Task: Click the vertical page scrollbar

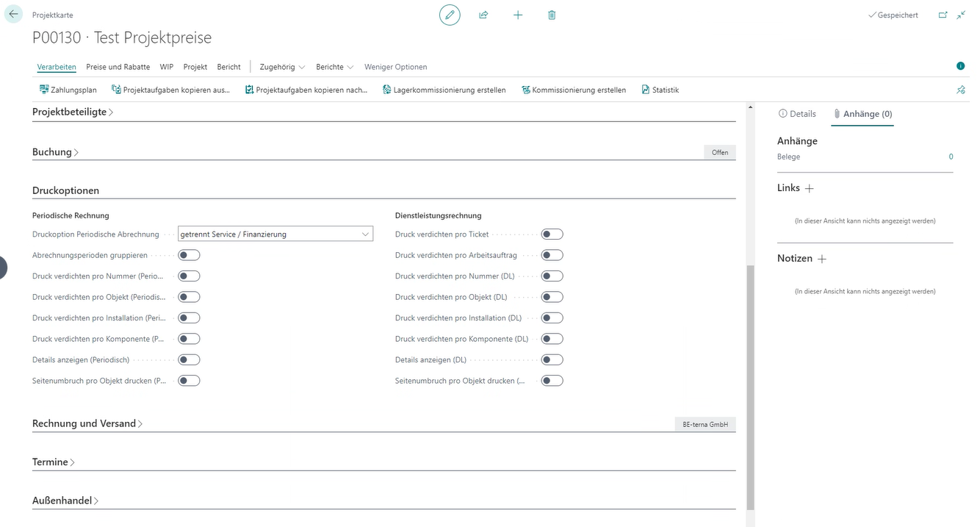Action: click(x=749, y=368)
